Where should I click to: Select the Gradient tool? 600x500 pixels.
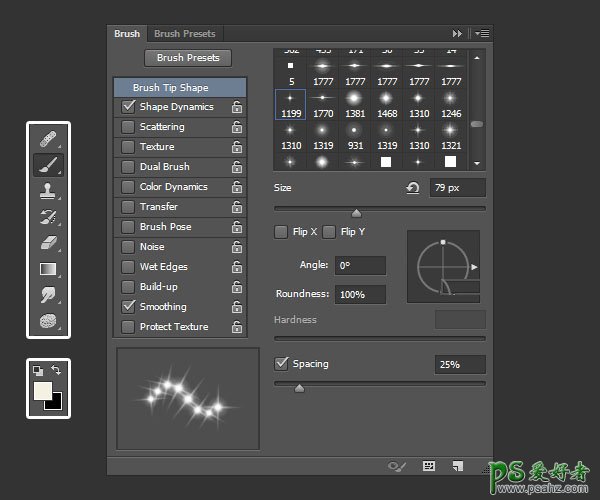tap(47, 269)
